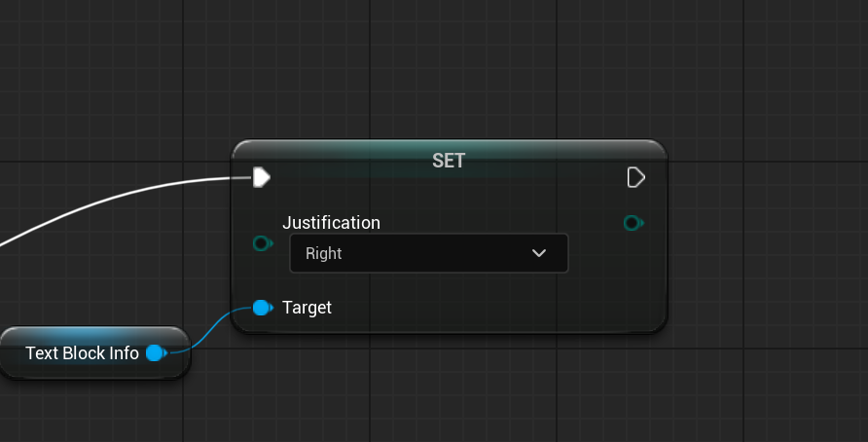Image resolution: width=868 pixels, height=442 pixels.
Task: Click the blue Target input pin
Action: (261, 308)
